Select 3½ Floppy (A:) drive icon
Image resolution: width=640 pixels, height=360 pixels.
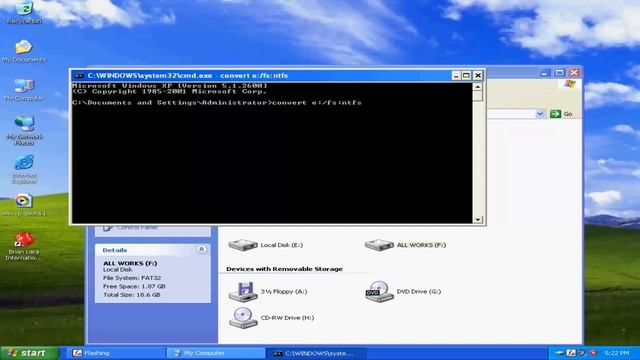pos(242,291)
